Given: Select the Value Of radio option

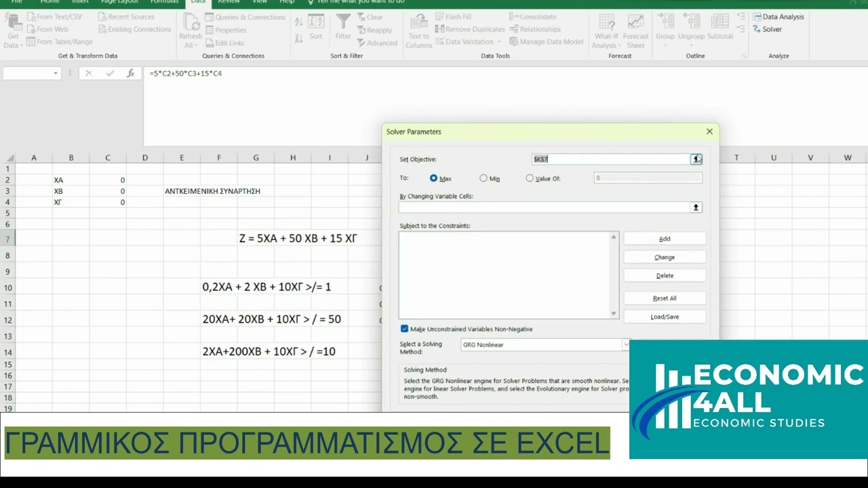Looking at the screenshot, I should pyautogui.click(x=530, y=178).
